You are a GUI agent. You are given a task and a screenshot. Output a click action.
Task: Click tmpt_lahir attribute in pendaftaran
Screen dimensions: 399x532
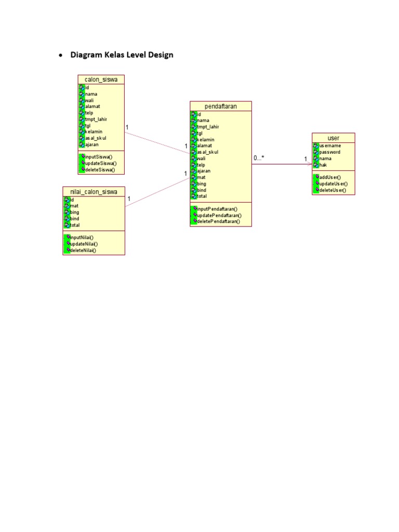pos(208,127)
